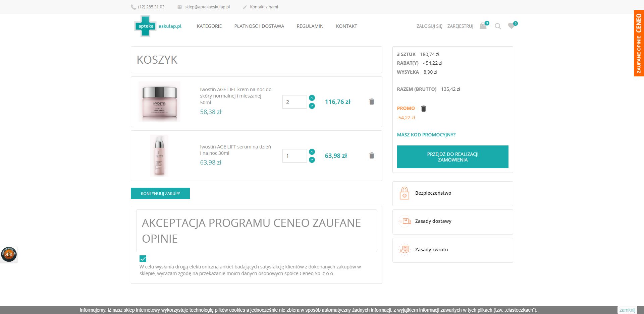Click the 63,98 zł serum line total
Viewport: 644px width, 314px height.
point(336,156)
